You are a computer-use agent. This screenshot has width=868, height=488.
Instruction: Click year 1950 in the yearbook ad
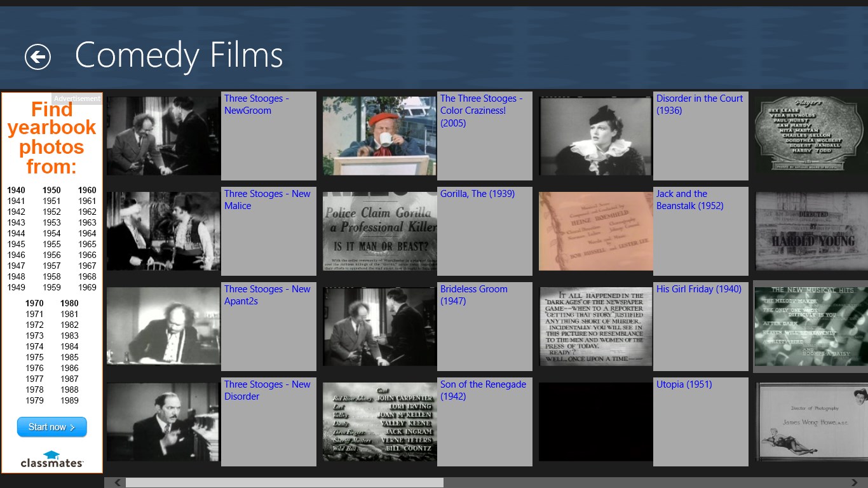click(52, 190)
